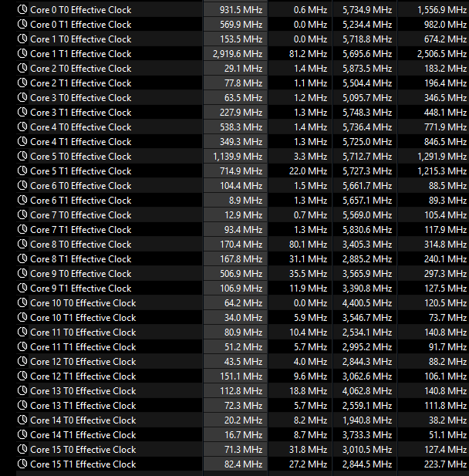Click the 35.5 MHz minimum value

tap(308, 274)
